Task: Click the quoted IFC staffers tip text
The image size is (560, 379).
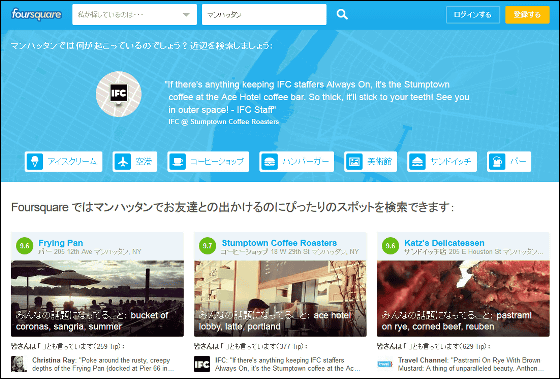Action: click(x=317, y=97)
